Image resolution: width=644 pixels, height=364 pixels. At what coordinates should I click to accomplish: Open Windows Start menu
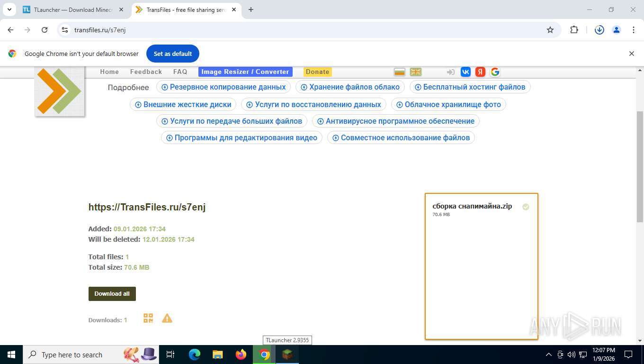pos(11,355)
